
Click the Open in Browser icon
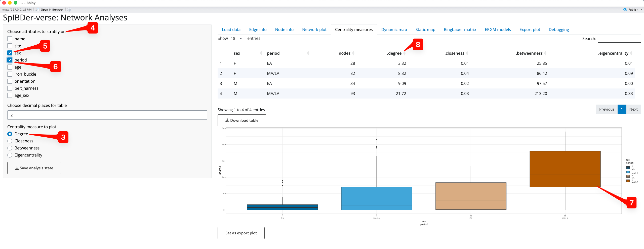[37, 10]
